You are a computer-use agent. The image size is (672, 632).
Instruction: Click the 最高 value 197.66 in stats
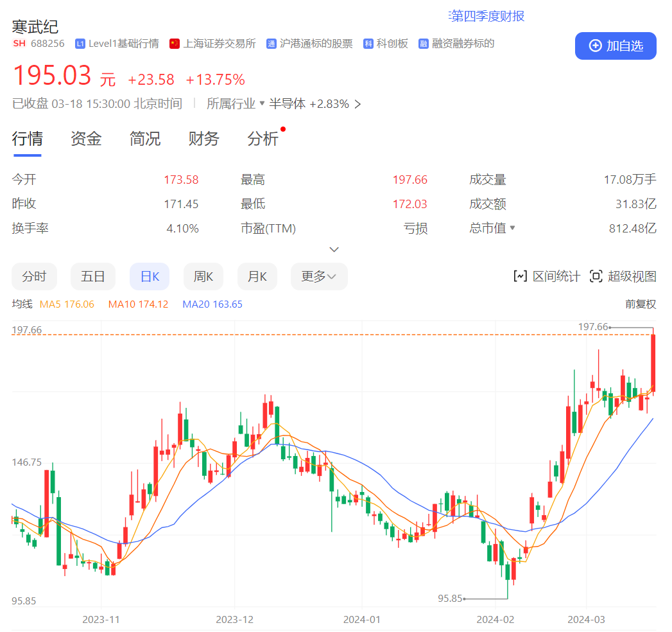[x=409, y=180]
